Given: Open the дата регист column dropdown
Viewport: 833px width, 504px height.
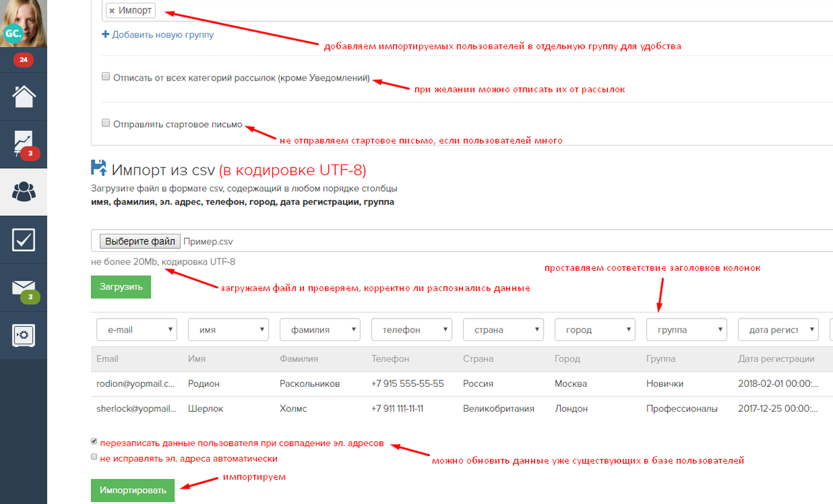Looking at the screenshot, I should (778, 330).
